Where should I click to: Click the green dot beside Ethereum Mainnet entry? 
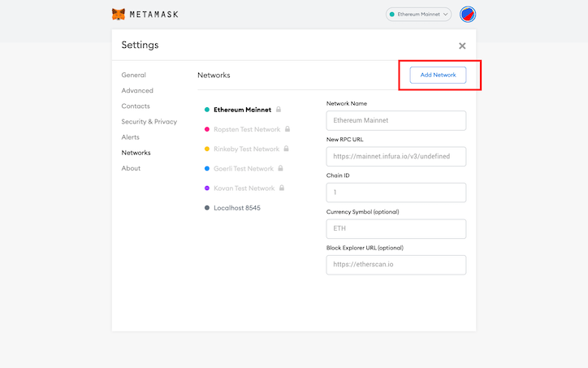206,110
